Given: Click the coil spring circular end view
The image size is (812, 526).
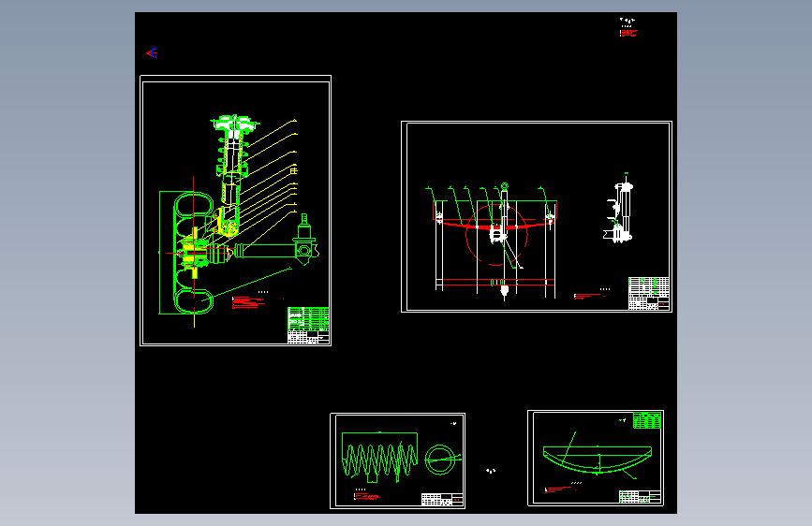Looking at the screenshot, I should [x=441, y=460].
